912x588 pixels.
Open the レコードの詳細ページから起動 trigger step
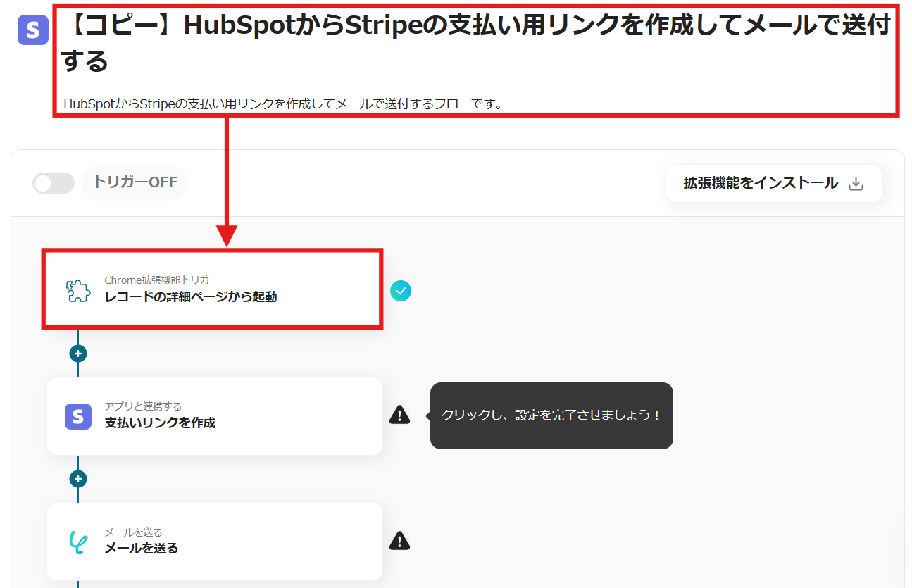coord(213,289)
